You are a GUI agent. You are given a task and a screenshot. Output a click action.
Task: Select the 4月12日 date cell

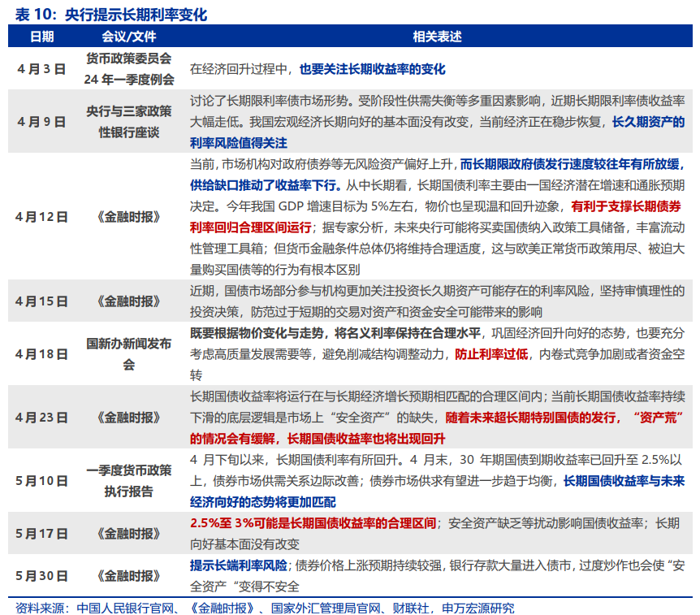(x=41, y=217)
